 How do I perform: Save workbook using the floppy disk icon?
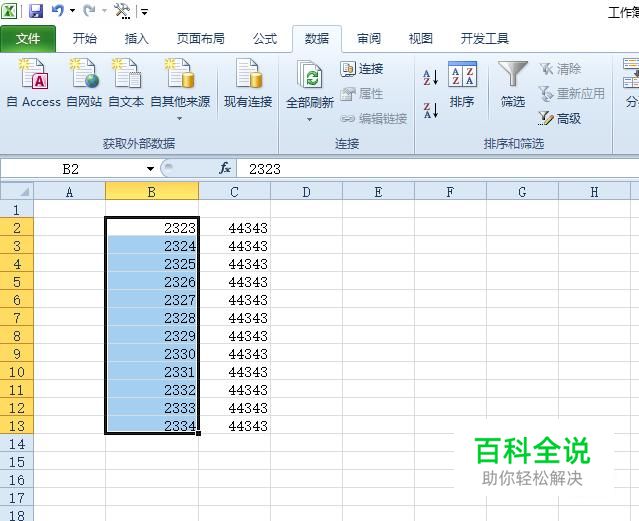(36, 11)
